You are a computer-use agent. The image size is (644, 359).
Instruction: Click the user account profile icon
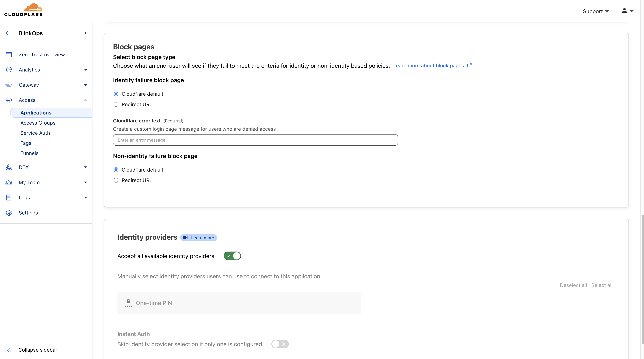[624, 10]
